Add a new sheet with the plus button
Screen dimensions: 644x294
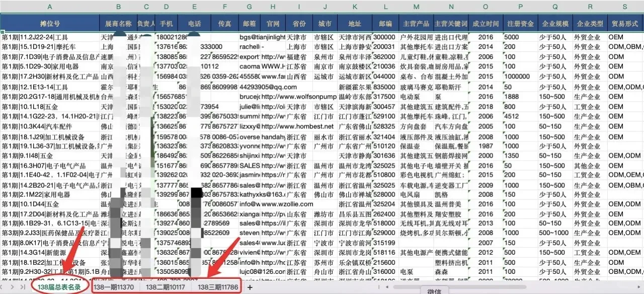pos(250,287)
